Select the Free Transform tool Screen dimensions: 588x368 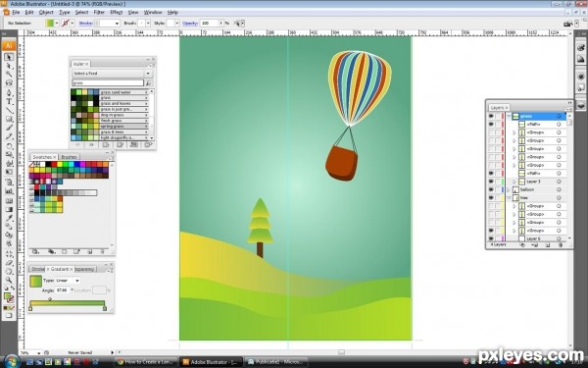coord(9,173)
